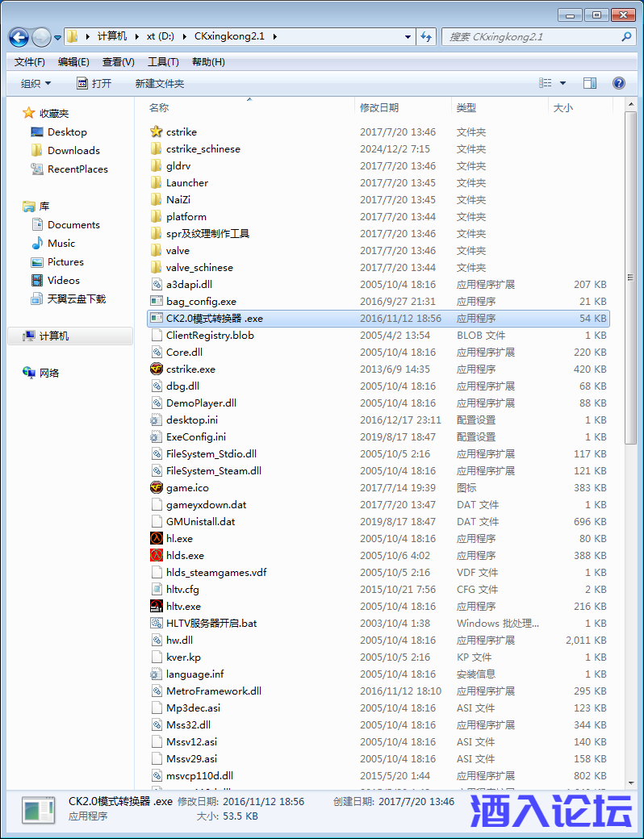This screenshot has width=644, height=839.
Task: Click the hlds.exe server icon
Action: click(157, 555)
